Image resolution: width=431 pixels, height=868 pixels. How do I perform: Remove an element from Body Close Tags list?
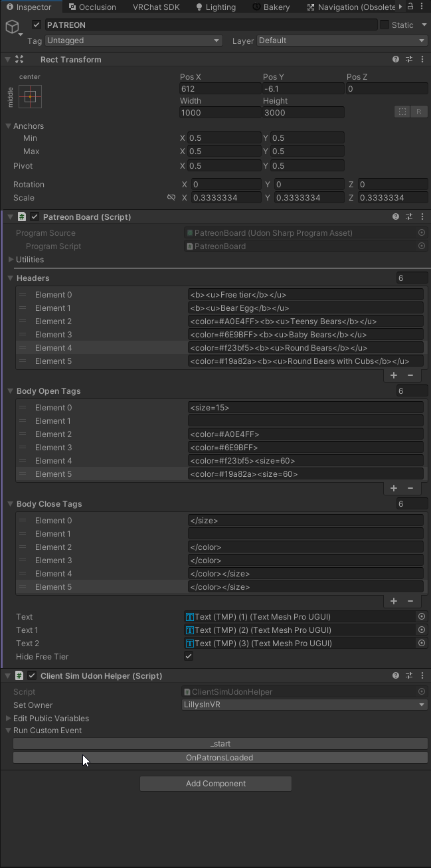pyautogui.click(x=410, y=601)
